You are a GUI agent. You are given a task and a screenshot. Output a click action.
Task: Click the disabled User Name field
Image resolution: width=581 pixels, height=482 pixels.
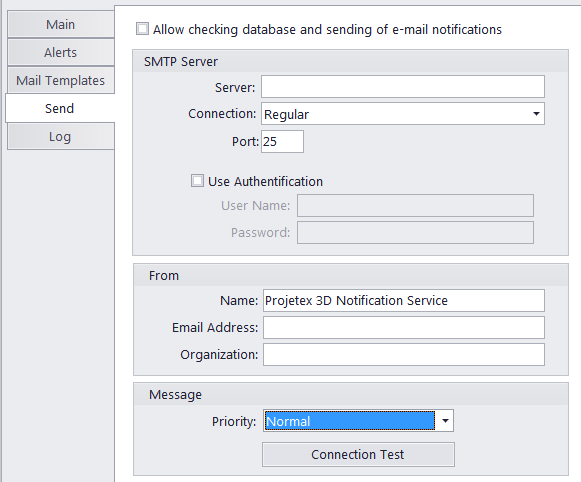click(x=415, y=205)
